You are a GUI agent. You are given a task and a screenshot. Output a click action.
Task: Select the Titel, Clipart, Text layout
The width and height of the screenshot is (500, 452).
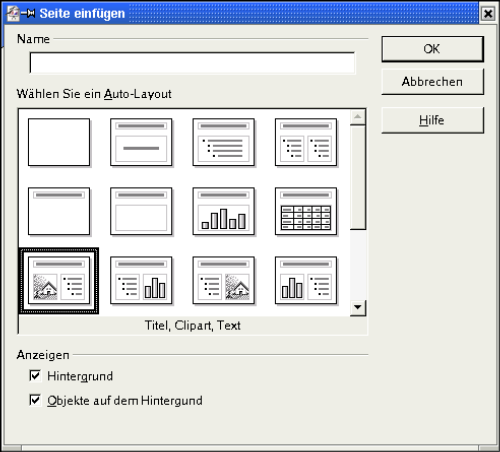[x=59, y=280]
